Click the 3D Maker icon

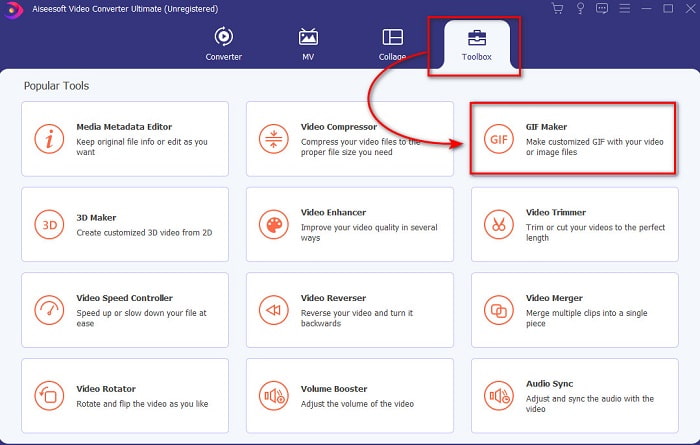tap(49, 225)
